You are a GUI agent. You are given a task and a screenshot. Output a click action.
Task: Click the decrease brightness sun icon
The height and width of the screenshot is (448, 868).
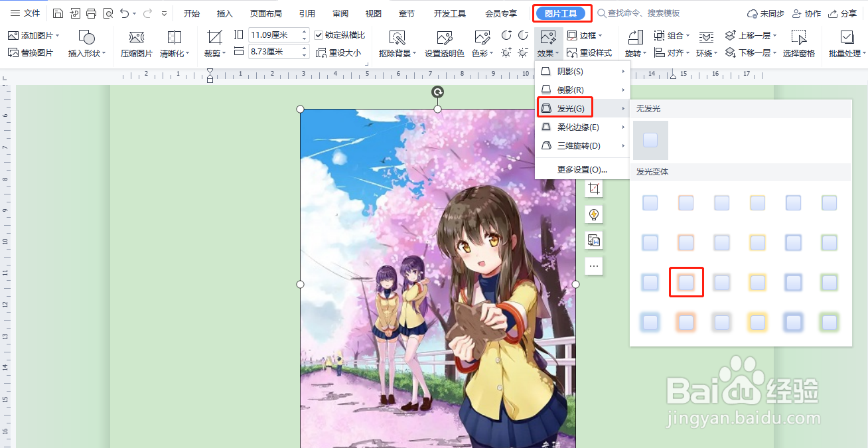tap(523, 52)
